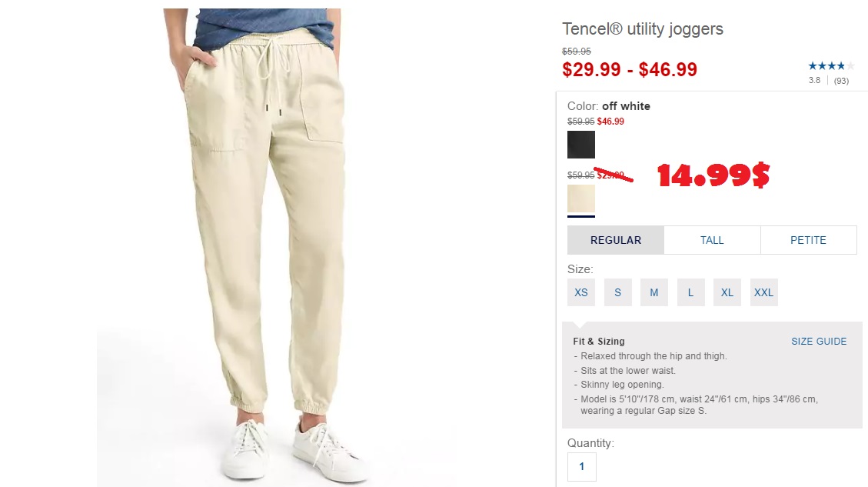The width and height of the screenshot is (868, 487).
Task: Open the SIZE GUIDE link
Action: click(819, 342)
